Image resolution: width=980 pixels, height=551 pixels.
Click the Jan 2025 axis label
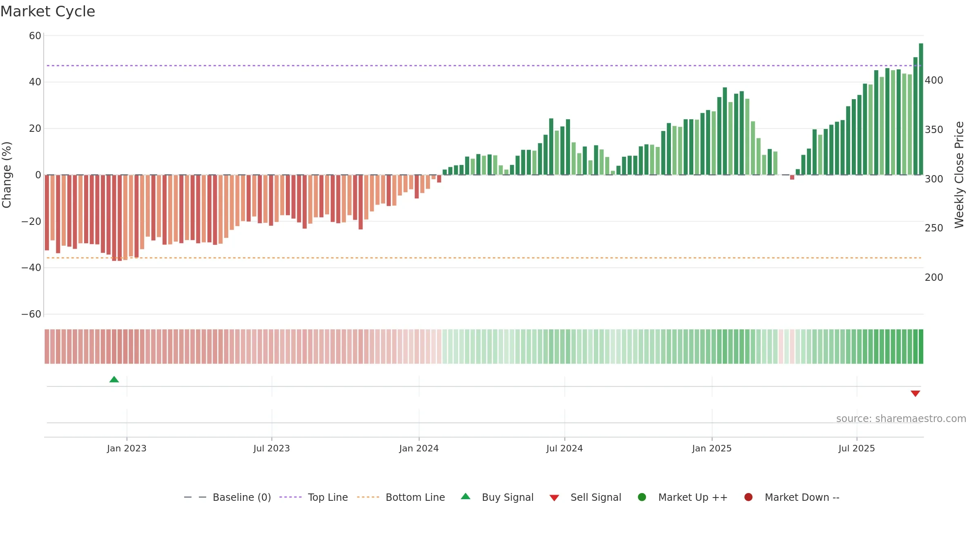[x=712, y=448]
